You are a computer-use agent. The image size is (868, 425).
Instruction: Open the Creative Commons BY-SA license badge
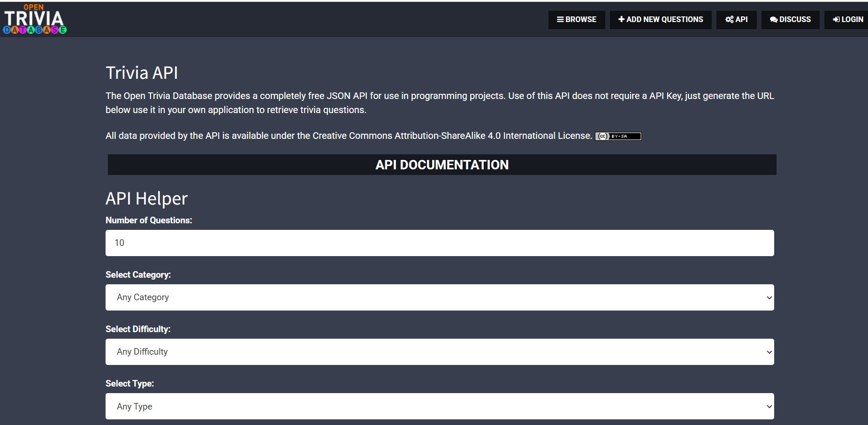(x=618, y=136)
